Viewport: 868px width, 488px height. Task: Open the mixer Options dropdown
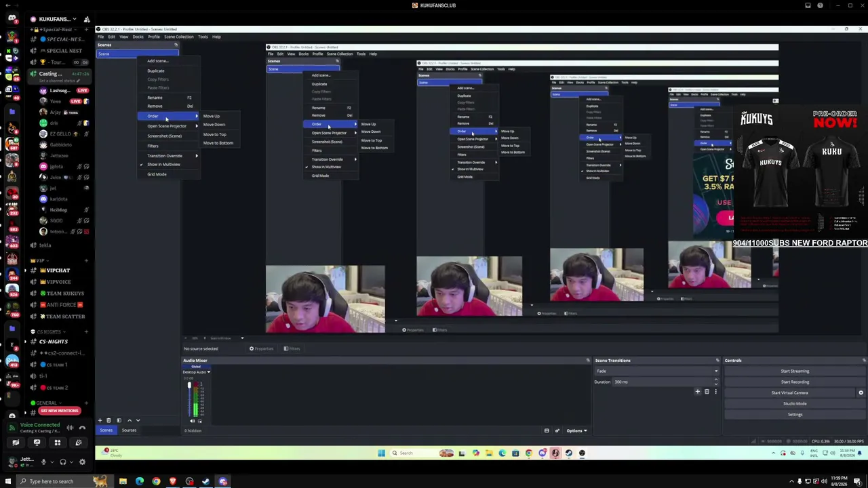click(x=576, y=431)
